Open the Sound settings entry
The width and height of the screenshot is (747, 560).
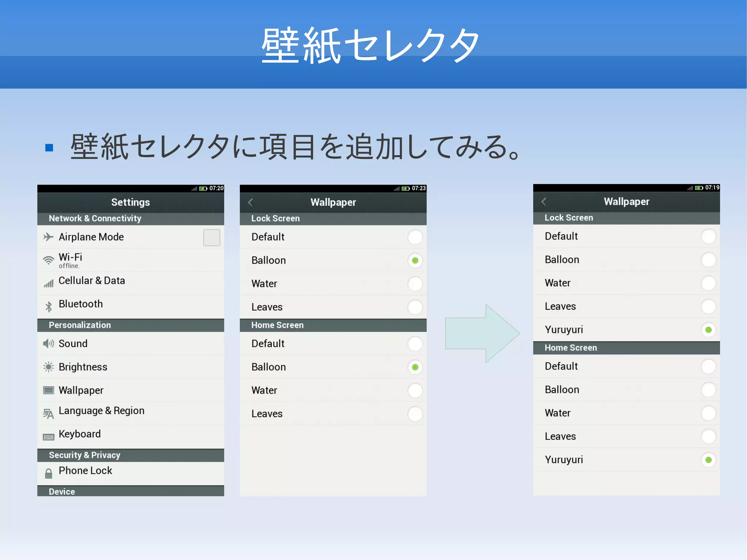point(131,344)
